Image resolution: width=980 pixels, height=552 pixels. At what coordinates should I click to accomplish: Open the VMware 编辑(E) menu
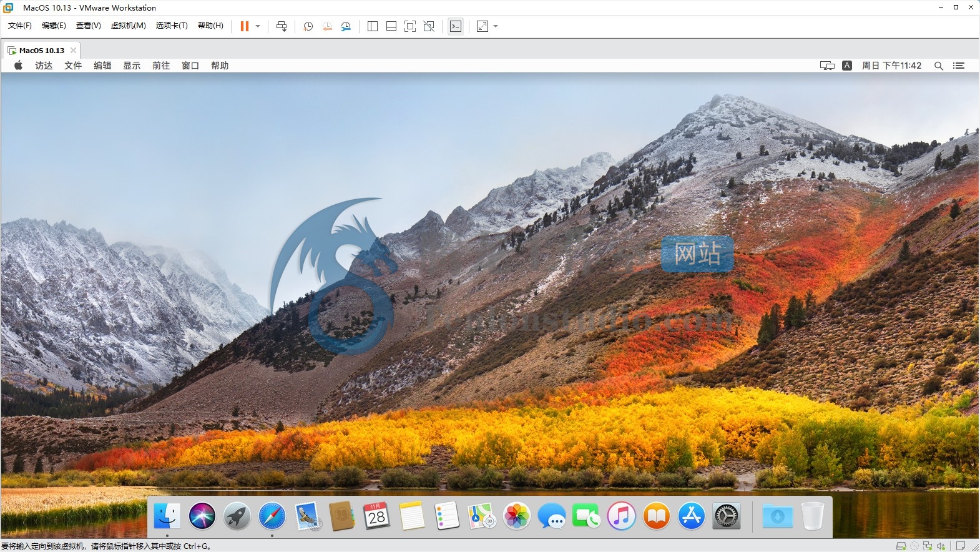pyautogui.click(x=54, y=26)
